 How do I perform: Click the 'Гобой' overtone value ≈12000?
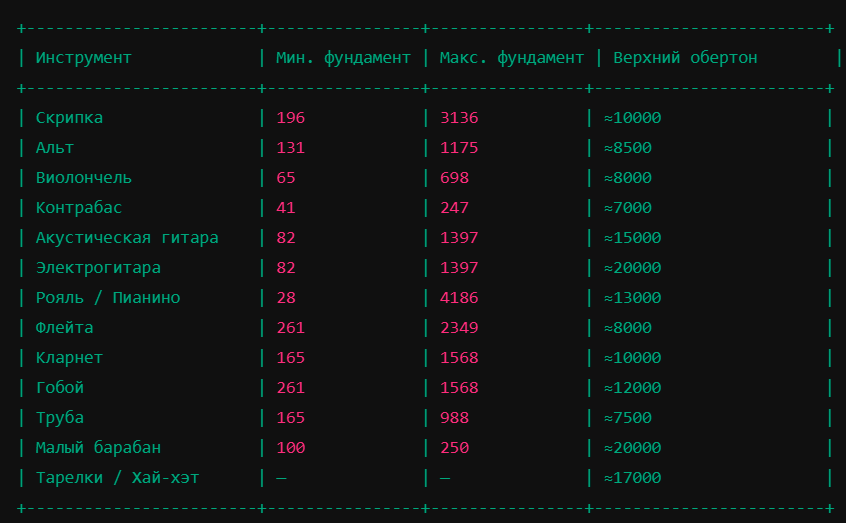click(x=632, y=388)
